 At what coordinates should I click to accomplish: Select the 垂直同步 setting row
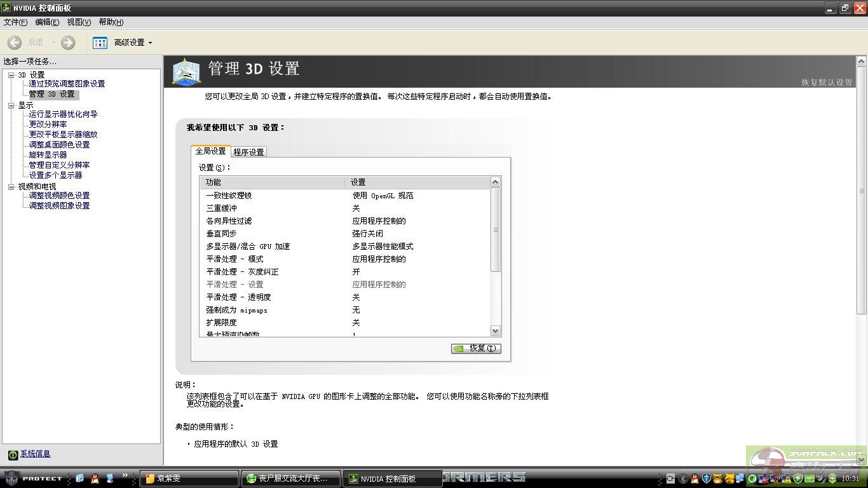pos(345,234)
